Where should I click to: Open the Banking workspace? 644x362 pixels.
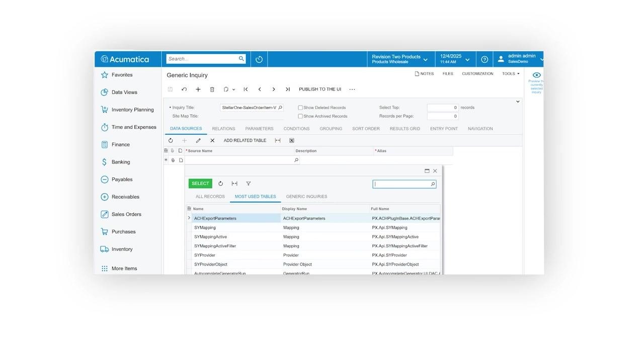pyautogui.click(x=121, y=162)
